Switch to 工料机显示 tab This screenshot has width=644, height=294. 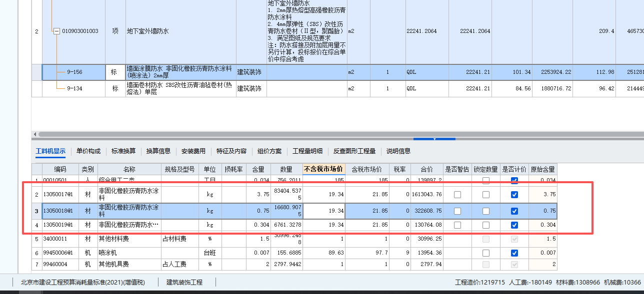pos(50,151)
